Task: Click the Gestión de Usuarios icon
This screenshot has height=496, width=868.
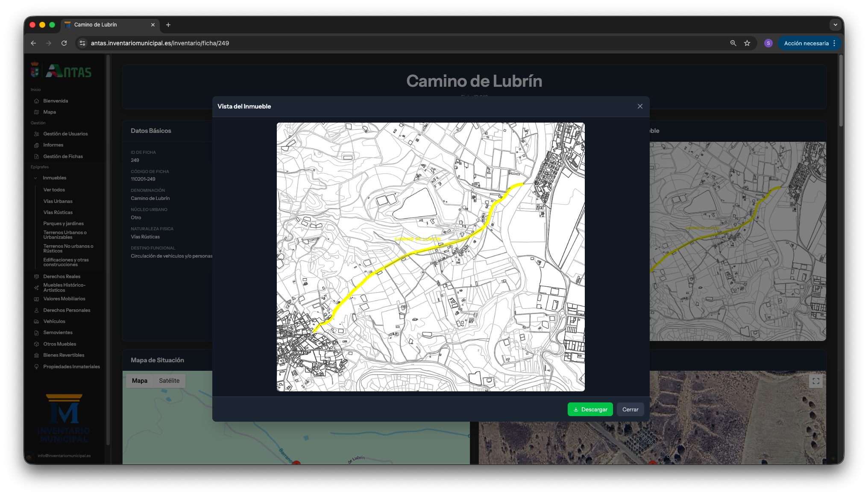Action: tap(37, 134)
